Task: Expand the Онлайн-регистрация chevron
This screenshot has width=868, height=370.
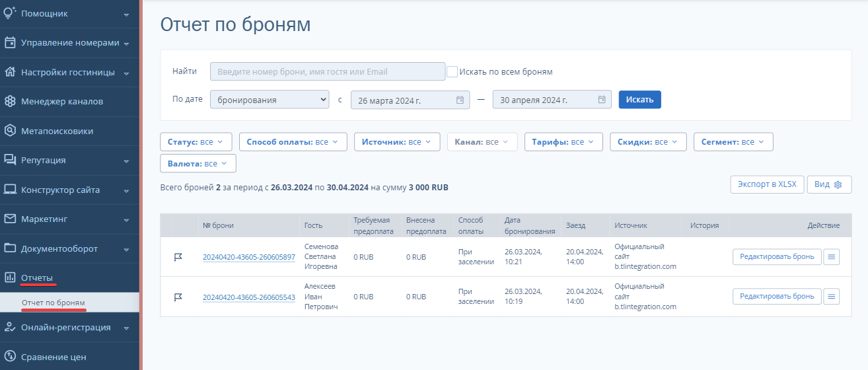Action: tap(126, 328)
